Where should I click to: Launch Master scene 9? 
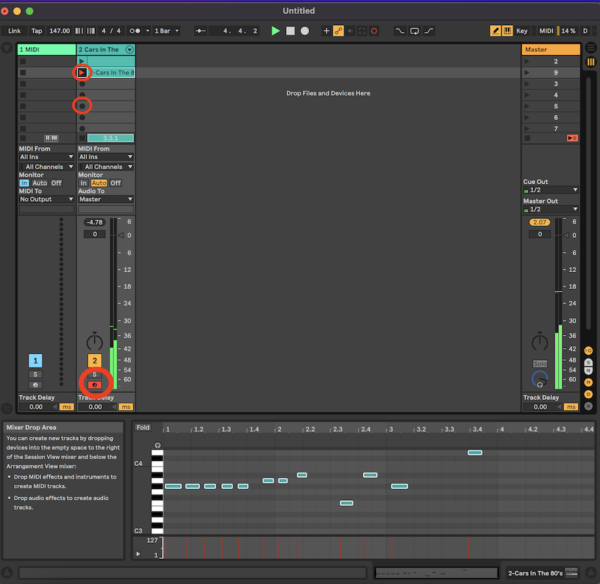(527, 73)
